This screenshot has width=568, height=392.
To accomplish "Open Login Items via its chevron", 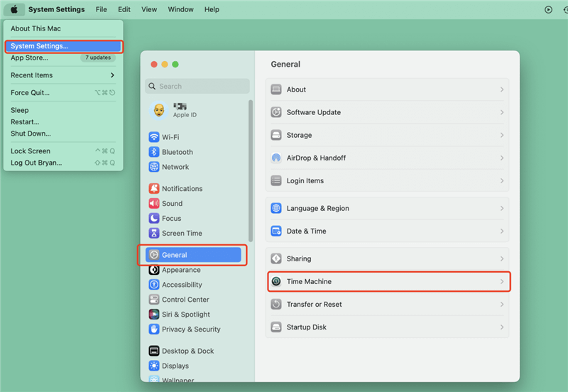I will [502, 180].
